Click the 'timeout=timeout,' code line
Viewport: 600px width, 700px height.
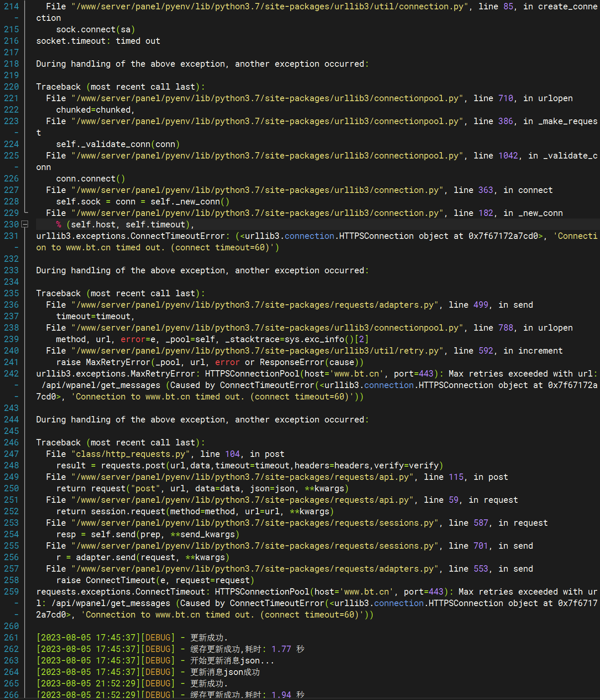coord(95,316)
